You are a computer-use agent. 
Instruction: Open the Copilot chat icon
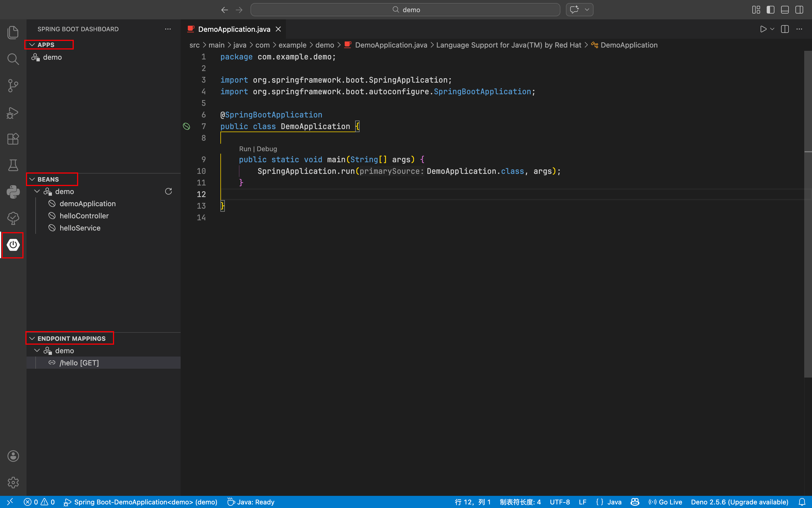click(x=574, y=9)
